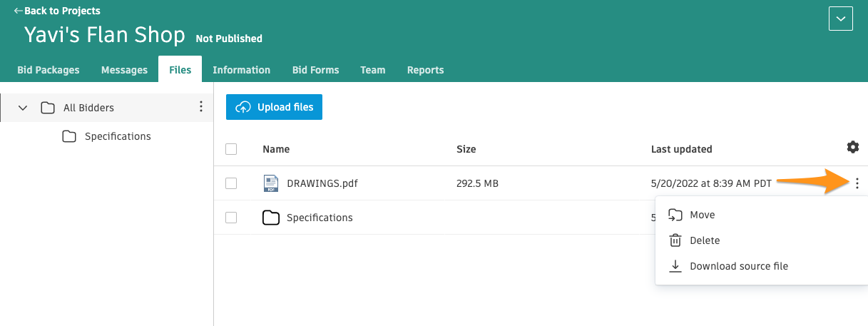Screen dimensions: 868x326
Task: Select the Specifications folder row checkbox
Action: point(231,218)
